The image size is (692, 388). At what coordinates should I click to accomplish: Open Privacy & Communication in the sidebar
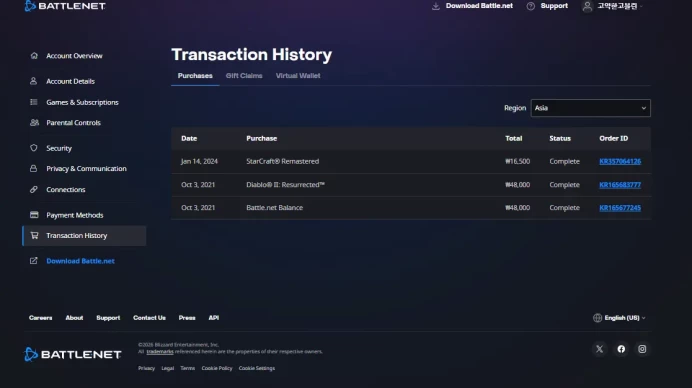tap(86, 169)
